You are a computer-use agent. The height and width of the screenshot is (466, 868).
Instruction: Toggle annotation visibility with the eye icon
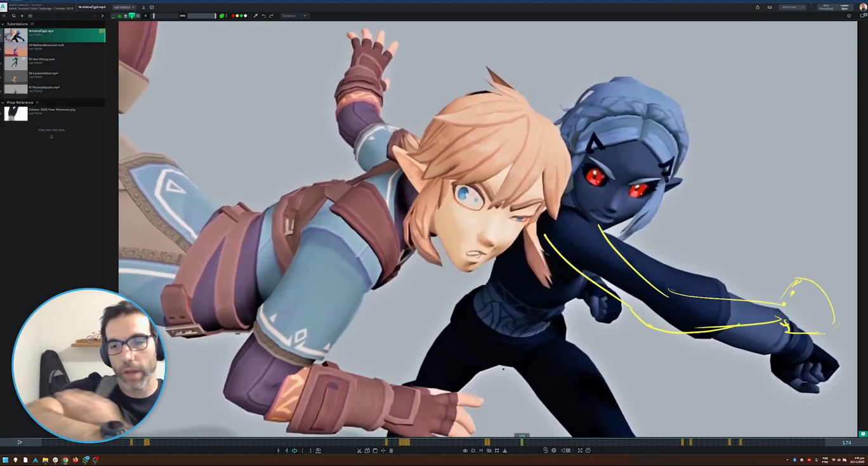point(465,451)
